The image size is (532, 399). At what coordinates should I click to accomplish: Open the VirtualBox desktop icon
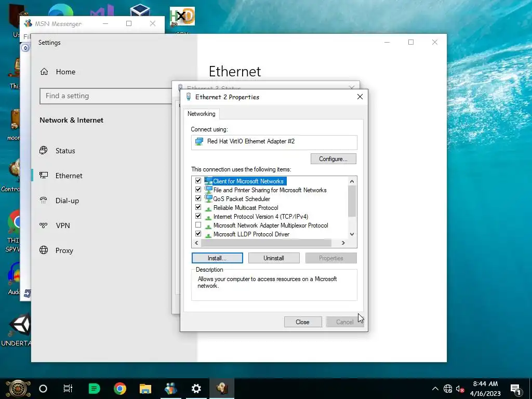[140, 11]
